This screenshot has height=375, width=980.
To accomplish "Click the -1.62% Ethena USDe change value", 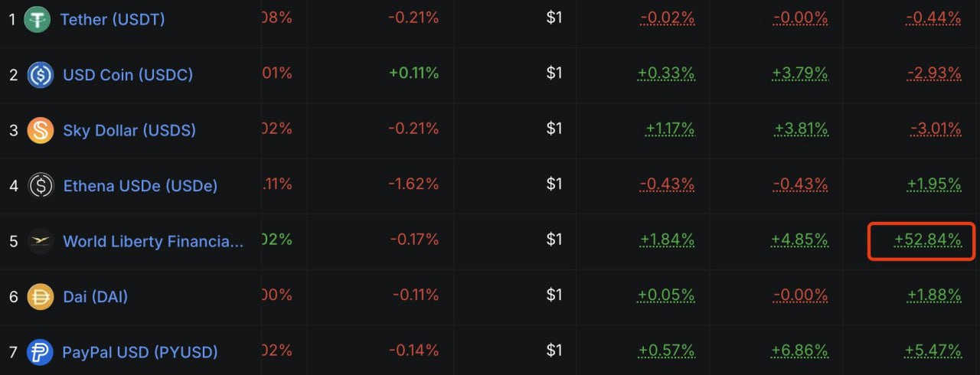I will pyautogui.click(x=413, y=184).
